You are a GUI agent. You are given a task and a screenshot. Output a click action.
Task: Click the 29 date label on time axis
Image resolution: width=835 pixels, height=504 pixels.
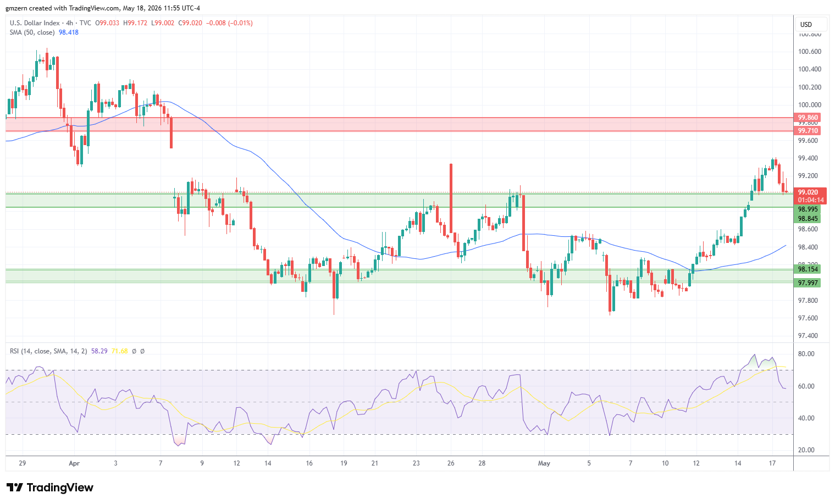tap(22, 463)
